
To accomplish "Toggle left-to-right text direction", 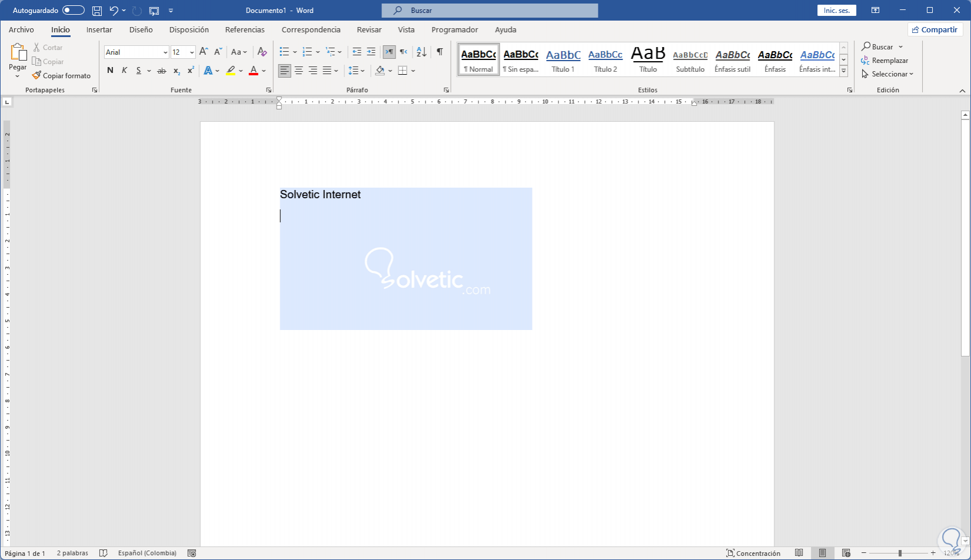I will (x=389, y=52).
